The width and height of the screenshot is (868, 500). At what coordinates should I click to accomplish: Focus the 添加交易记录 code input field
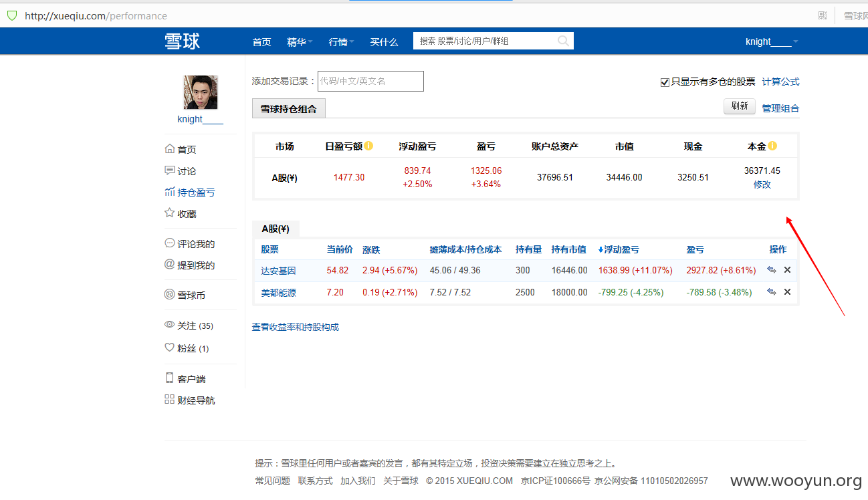click(370, 81)
